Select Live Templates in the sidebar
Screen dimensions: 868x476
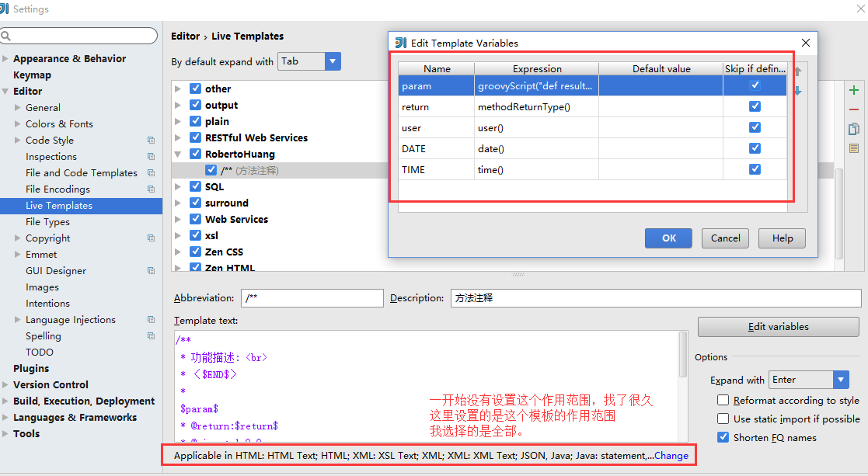pos(81,206)
